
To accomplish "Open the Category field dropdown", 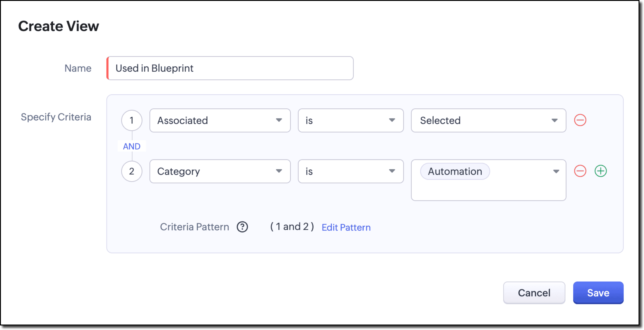I will pos(220,171).
